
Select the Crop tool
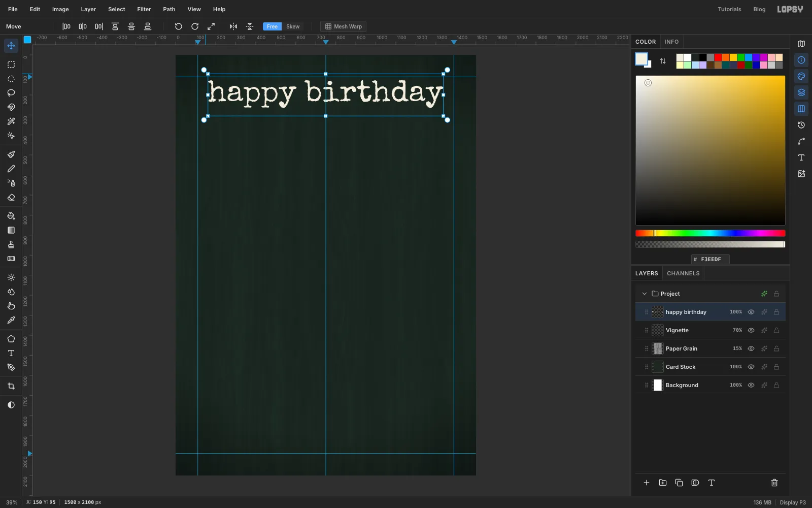(x=11, y=387)
